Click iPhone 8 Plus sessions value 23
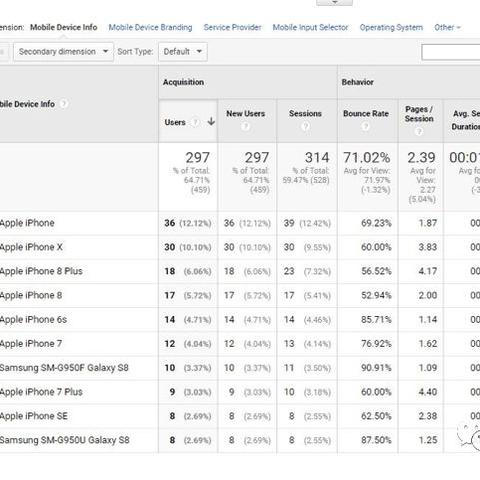Image resolution: width=480 pixels, height=480 pixels. click(x=289, y=271)
